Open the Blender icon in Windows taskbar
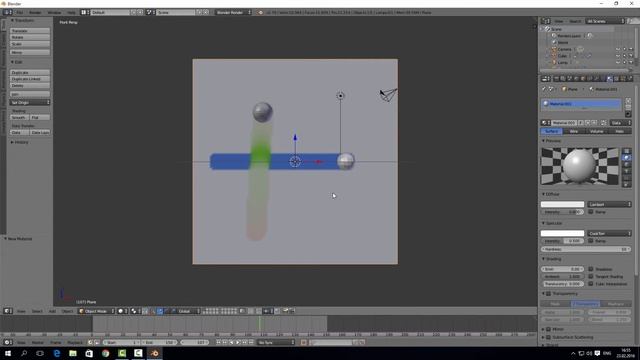Viewport: 640px width, 360px height. pos(155,353)
